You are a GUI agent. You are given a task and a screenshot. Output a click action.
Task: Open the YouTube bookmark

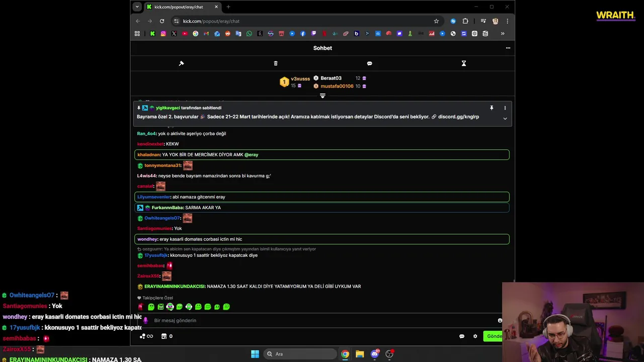[185, 34]
